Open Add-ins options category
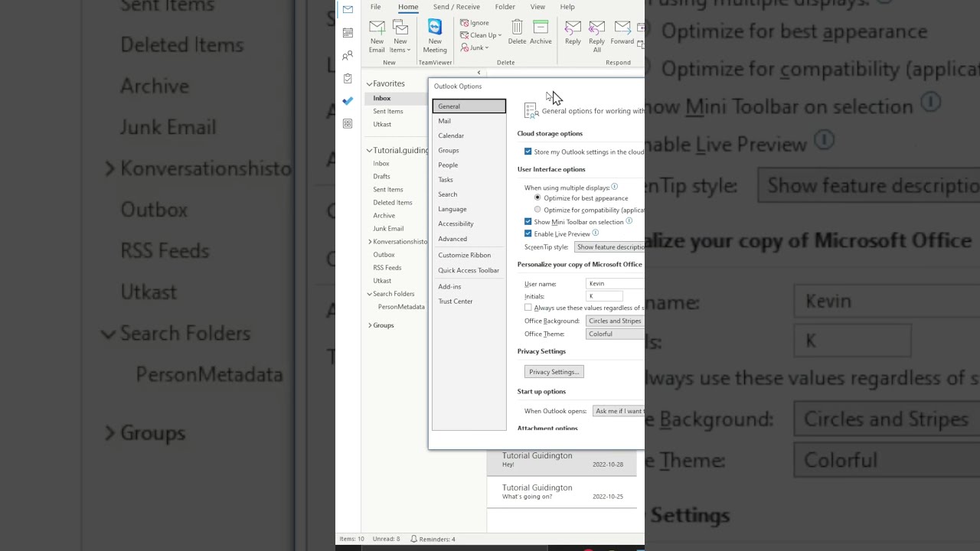The image size is (980, 551). coord(469,286)
